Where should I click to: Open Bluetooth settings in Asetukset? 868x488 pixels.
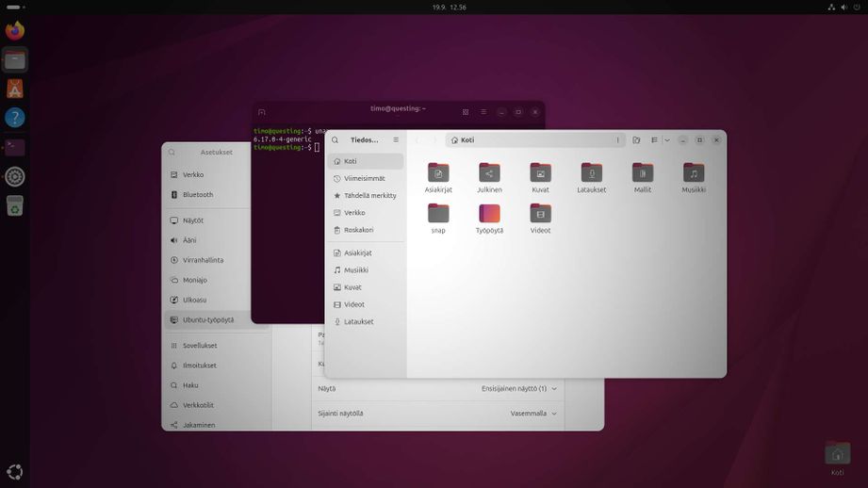click(198, 195)
